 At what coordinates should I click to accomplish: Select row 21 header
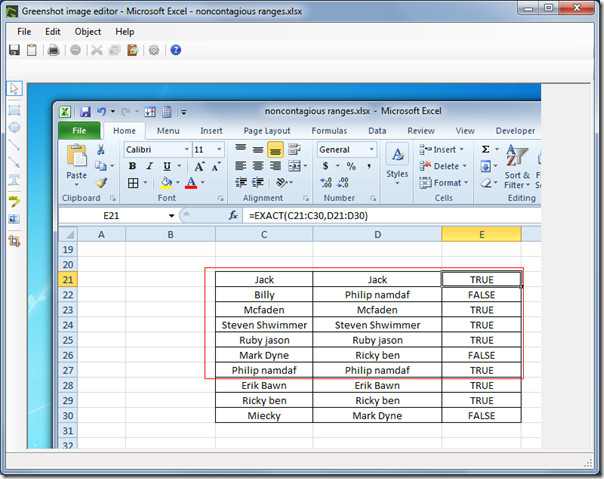(68, 279)
